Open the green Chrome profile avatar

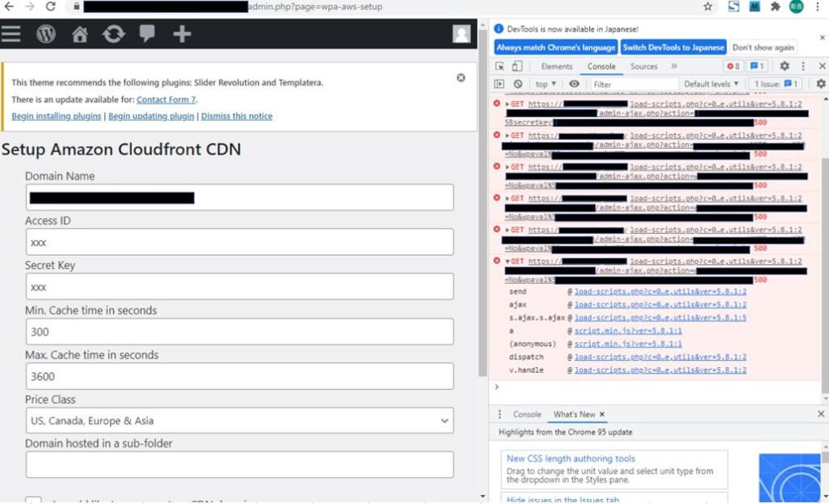click(796, 6)
